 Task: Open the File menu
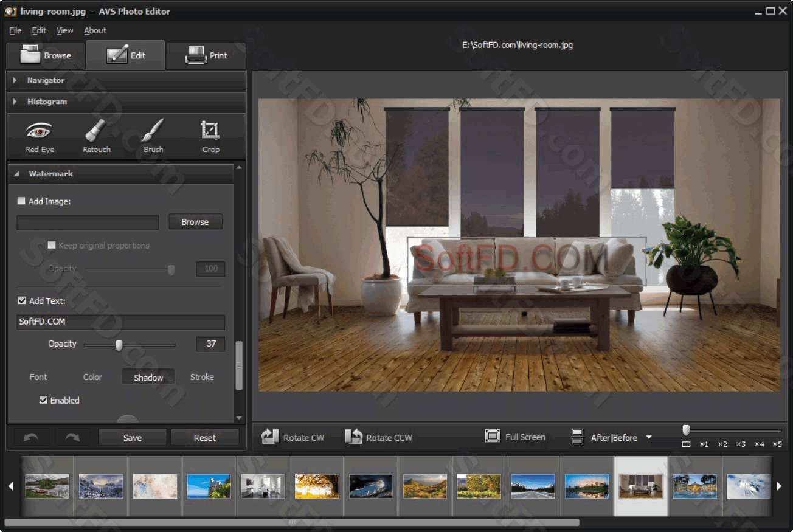point(15,30)
